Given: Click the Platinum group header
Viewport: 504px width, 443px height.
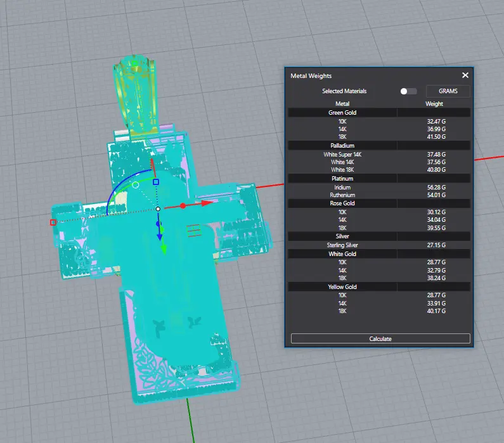Looking at the screenshot, I should click(342, 179).
